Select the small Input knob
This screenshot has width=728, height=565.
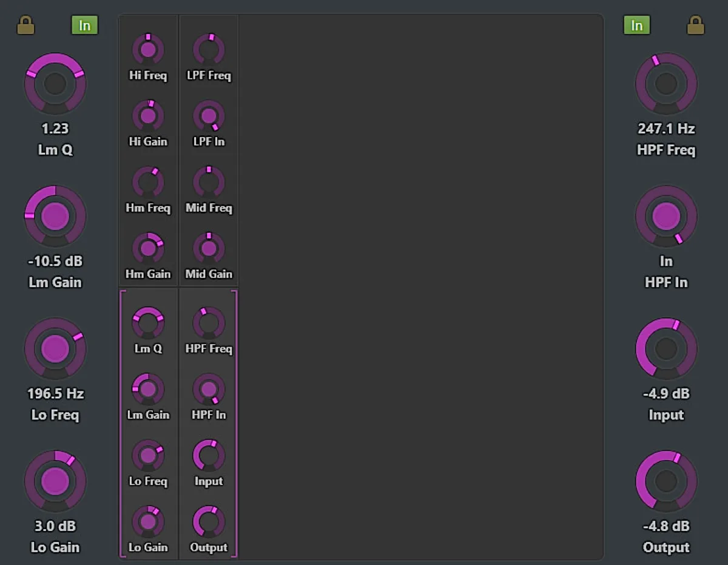(x=209, y=455)
